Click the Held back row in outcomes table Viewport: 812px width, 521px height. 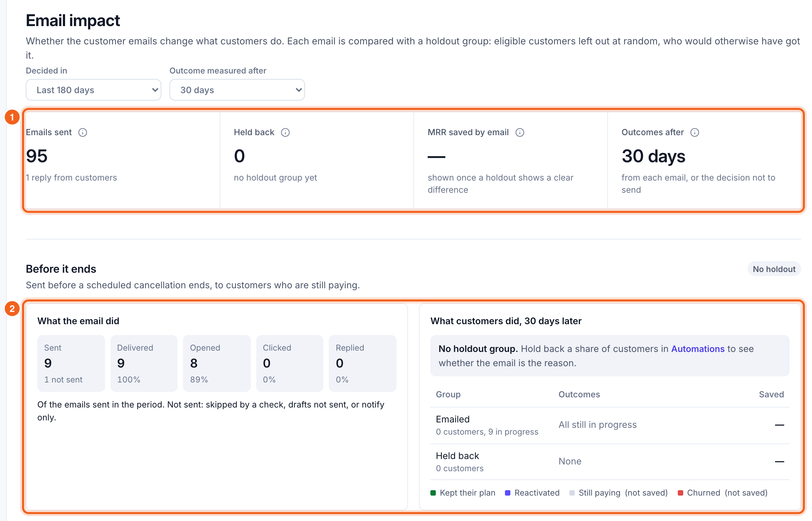610,462
